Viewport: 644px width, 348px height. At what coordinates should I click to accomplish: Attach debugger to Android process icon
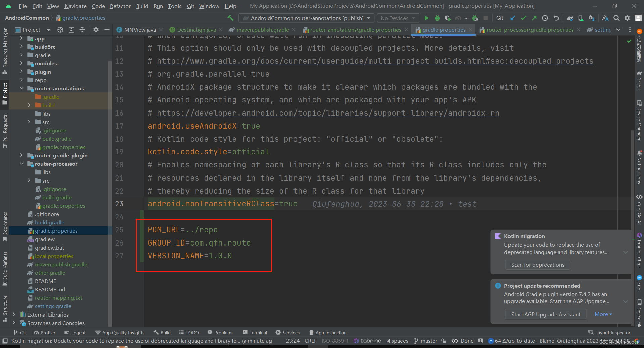pyautogui.click(x=475, y=18)
